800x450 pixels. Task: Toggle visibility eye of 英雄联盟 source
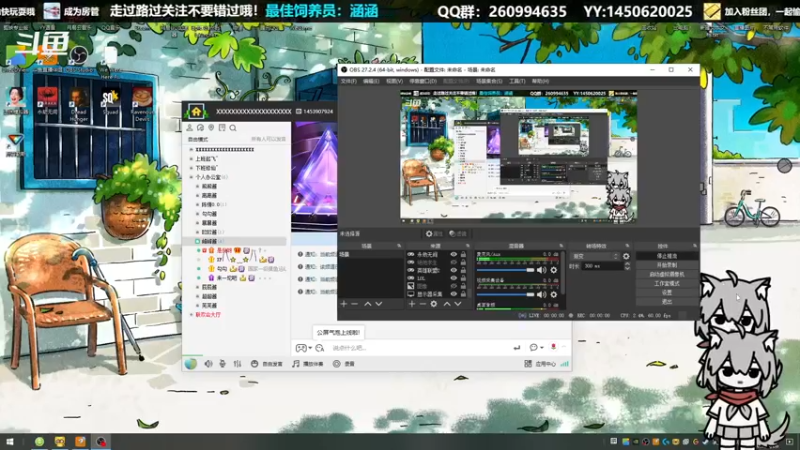tap(454, 270)
